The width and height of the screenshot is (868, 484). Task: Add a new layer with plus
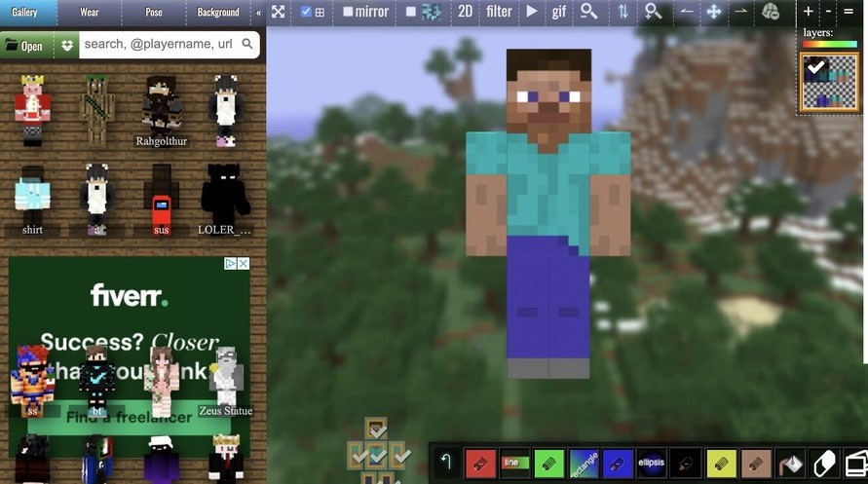(x=809, y=12)
